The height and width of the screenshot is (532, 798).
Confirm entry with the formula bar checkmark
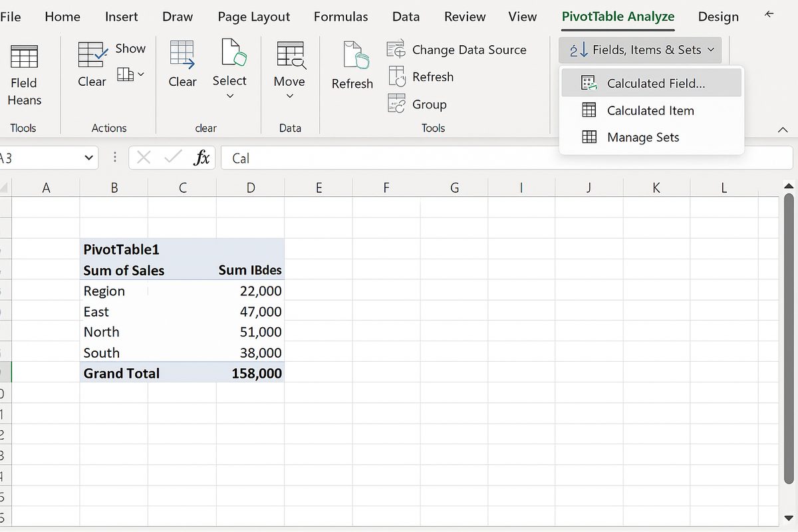(173, 158)
